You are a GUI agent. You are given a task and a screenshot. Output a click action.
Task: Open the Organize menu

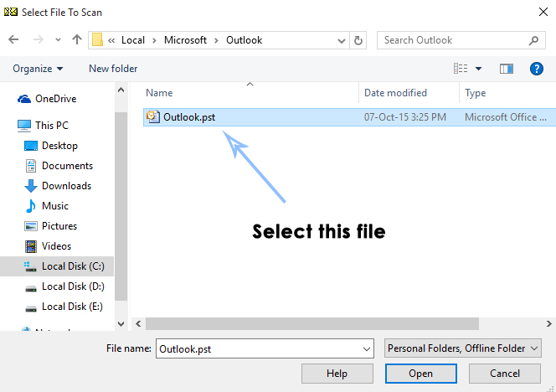[38, 69]
